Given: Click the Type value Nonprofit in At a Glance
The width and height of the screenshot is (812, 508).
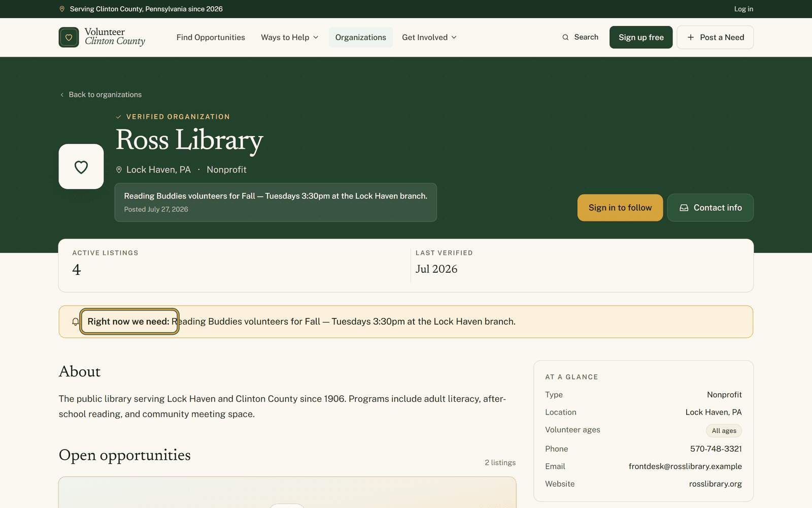Looking at the screenshot, I should [x=724, y=395].
